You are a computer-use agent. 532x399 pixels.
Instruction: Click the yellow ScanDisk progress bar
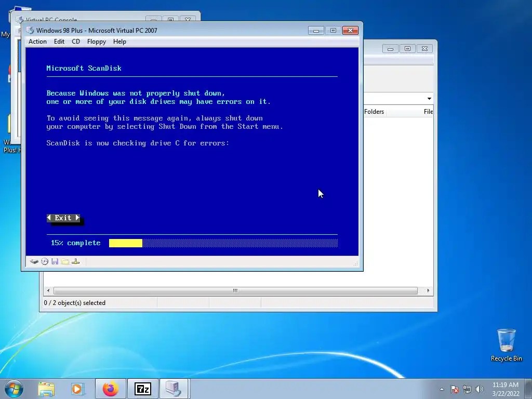tap(126, 243)
